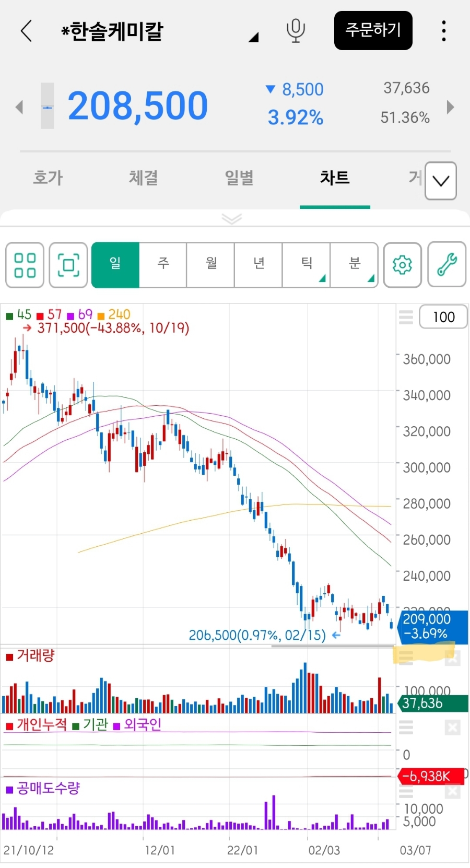Tap the 한솔케미칼 stock name title

pos(112,31)
